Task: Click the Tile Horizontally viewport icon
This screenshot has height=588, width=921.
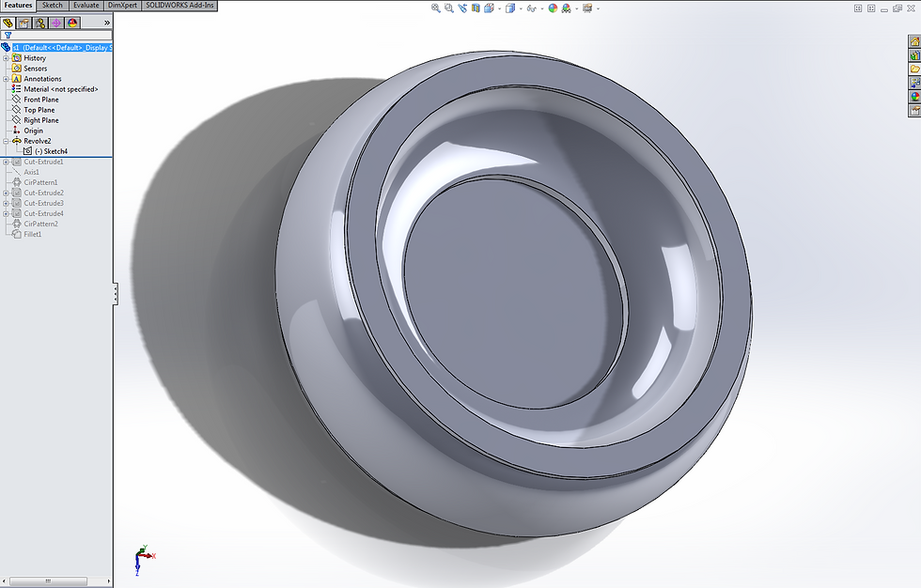Action: point(858,8)
